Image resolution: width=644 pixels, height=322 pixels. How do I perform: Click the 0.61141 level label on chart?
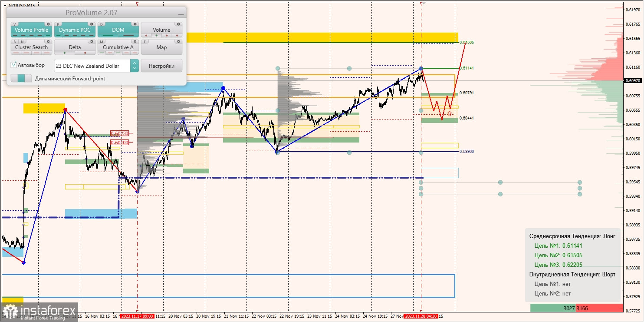click(x=467, y=68)
